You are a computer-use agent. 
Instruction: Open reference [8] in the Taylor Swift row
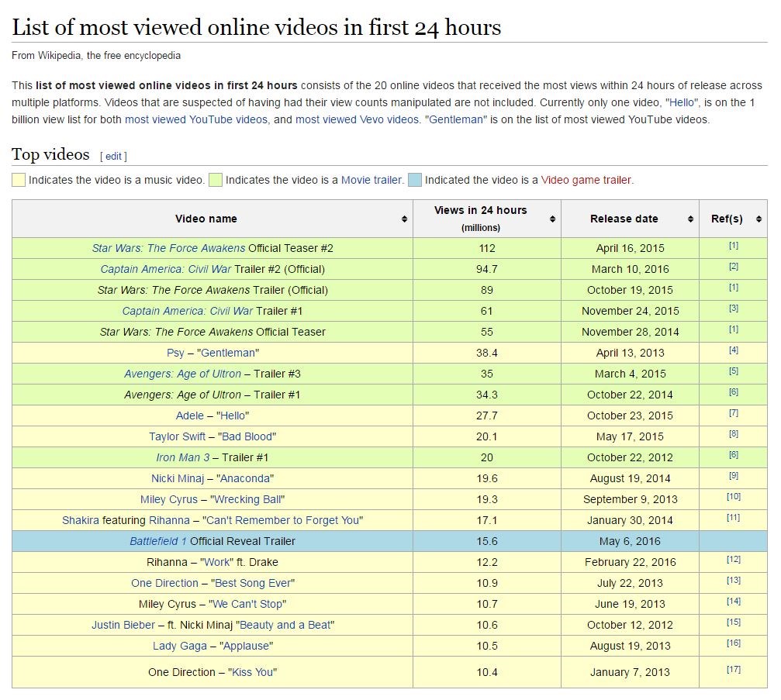coord(733,433)
